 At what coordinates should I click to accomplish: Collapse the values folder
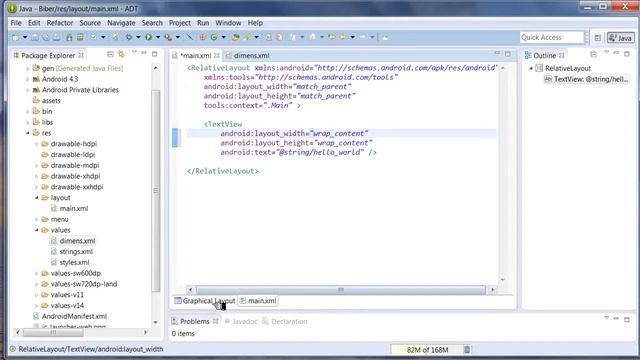(x=37, y=230)
